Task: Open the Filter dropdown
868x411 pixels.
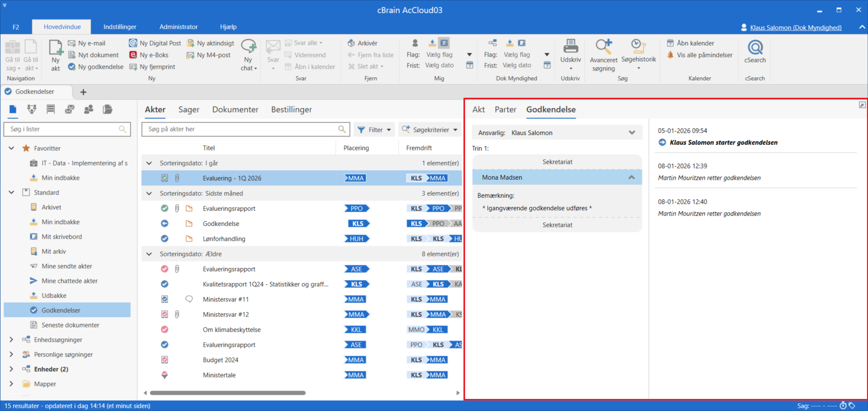Action: (x=374, y=129)
